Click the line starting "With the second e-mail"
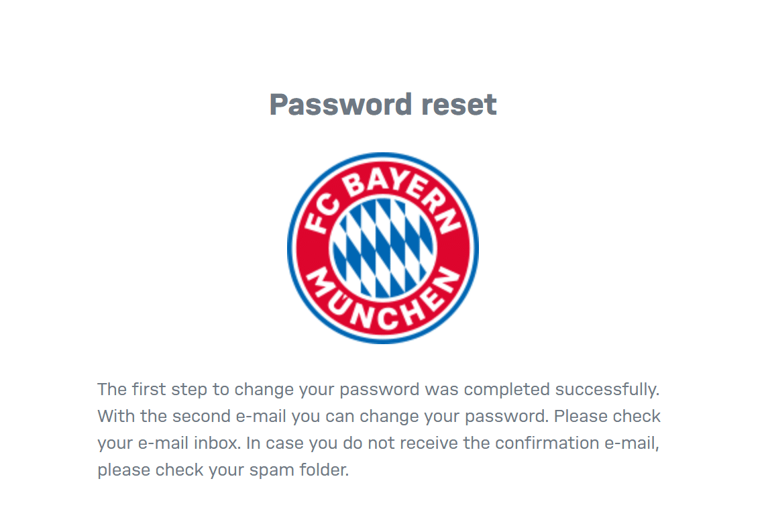The image size is (766, 532). 379,416
